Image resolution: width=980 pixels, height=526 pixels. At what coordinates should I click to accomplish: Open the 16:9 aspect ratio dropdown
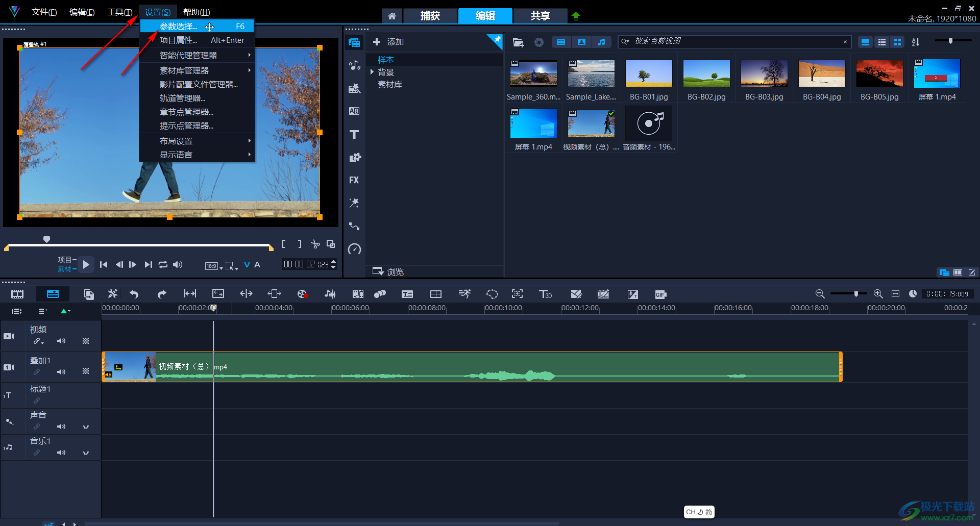214,266
